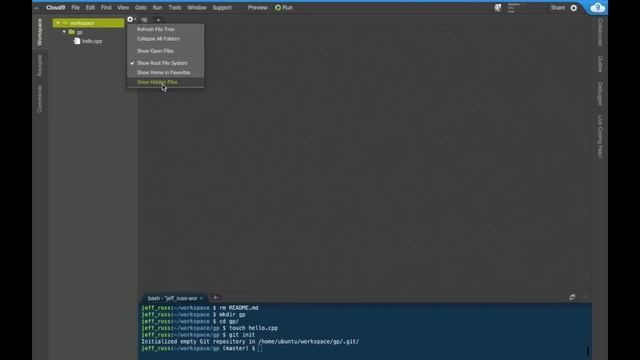Open the Live Coding Help panel
The image size is (640, 360).
coord(600,136)
